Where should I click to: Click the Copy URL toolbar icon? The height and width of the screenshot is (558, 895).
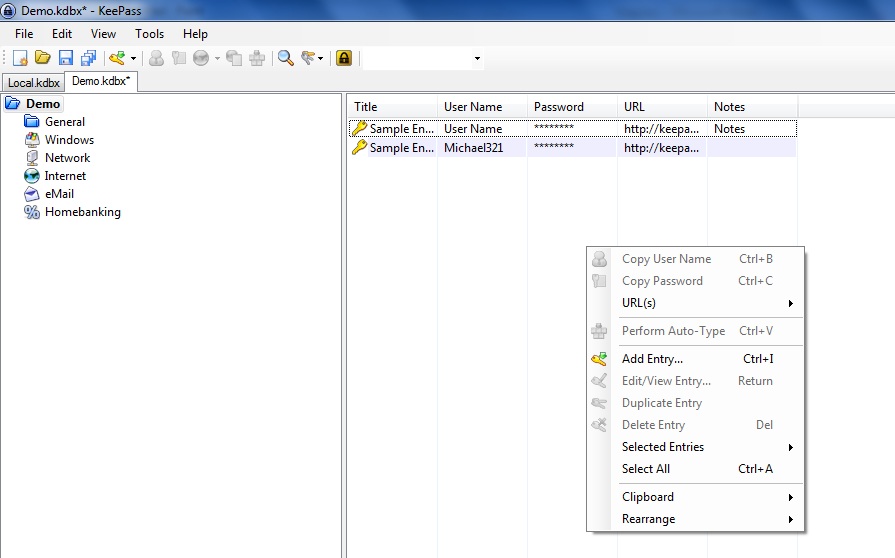click(234, 58)
